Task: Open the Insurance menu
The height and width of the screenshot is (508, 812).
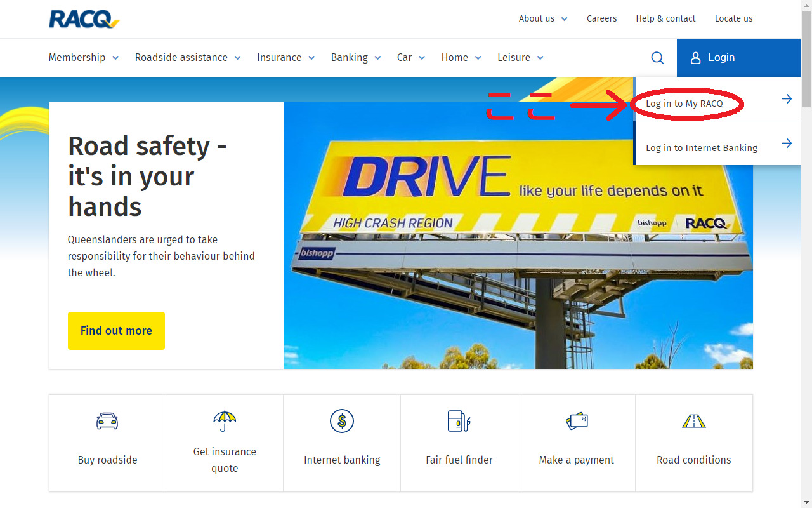Action: click(x=286, y=58)
